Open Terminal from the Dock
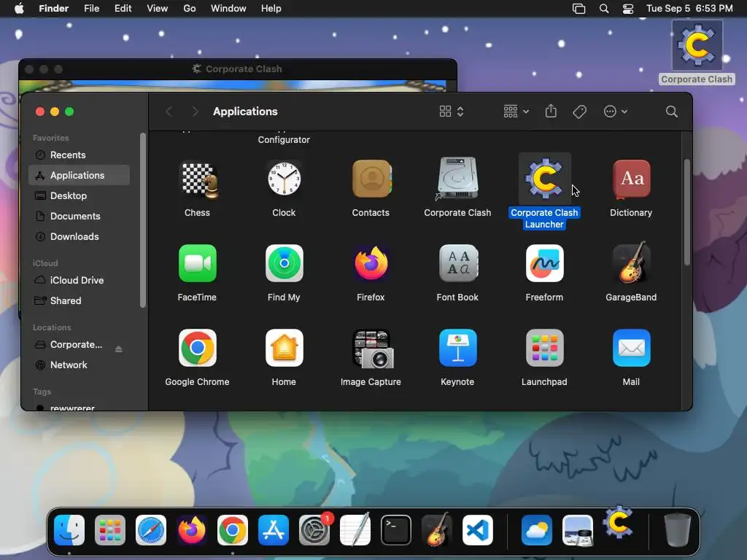 click(396, 530)
